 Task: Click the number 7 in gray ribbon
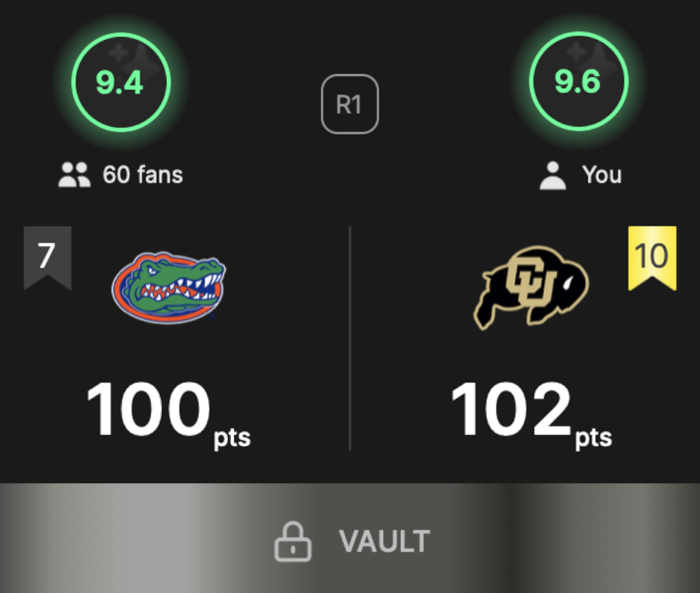pos(46,256)
